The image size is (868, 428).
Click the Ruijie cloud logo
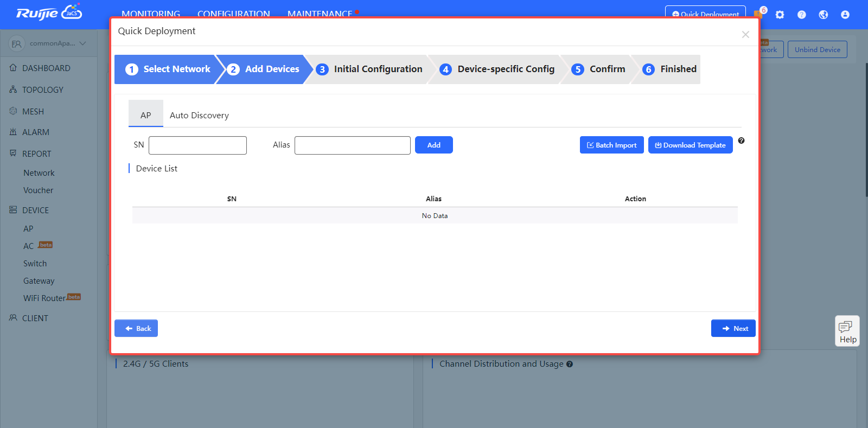[x=49, y=13]
